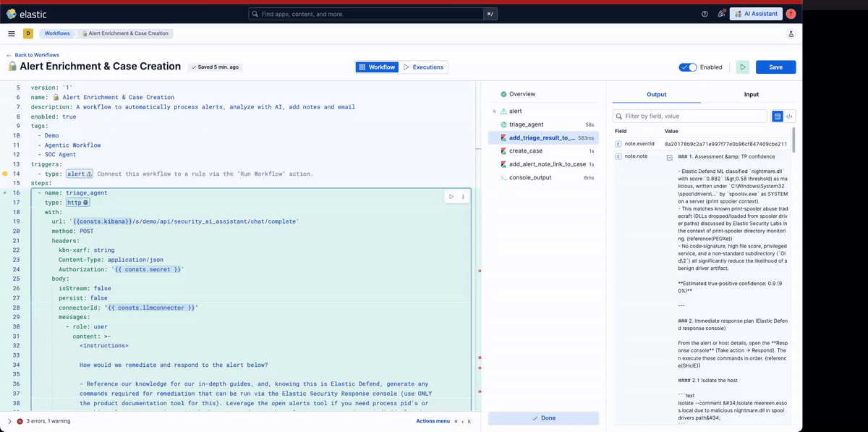Click the terminal icon of console_output
The image size is (868, 432).
(x=503, y=177)
